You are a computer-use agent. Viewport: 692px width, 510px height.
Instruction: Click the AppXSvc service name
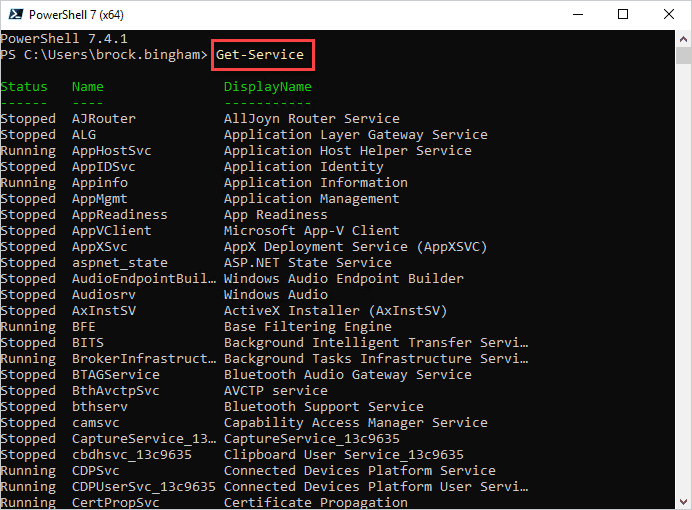(x=100, y=247)
